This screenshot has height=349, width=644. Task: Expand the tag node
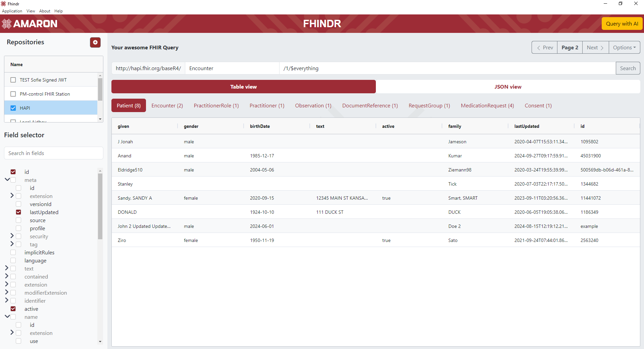point(12,244)
